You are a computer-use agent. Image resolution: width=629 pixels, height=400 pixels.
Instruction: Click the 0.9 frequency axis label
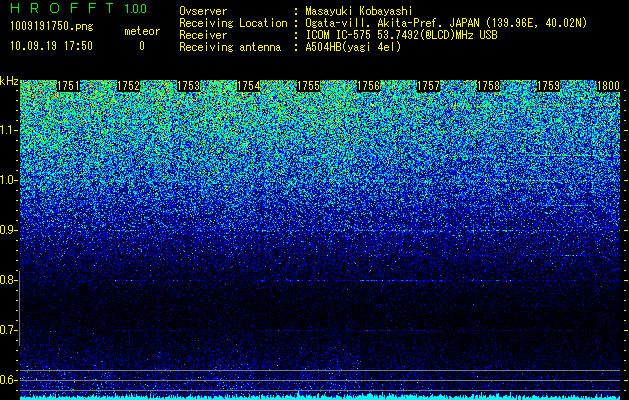[x=8, y=230]
